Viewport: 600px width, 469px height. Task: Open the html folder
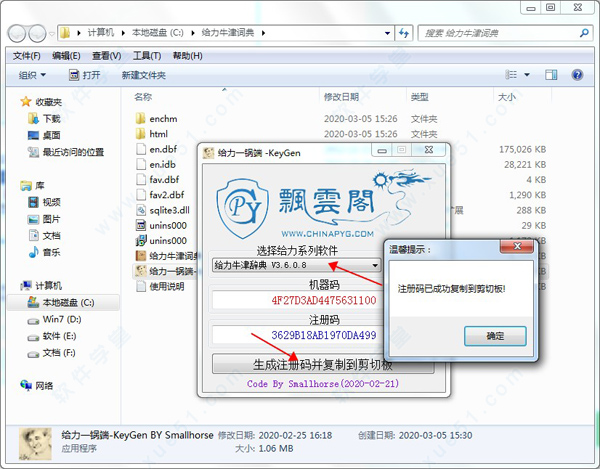[x=152, y=134]
